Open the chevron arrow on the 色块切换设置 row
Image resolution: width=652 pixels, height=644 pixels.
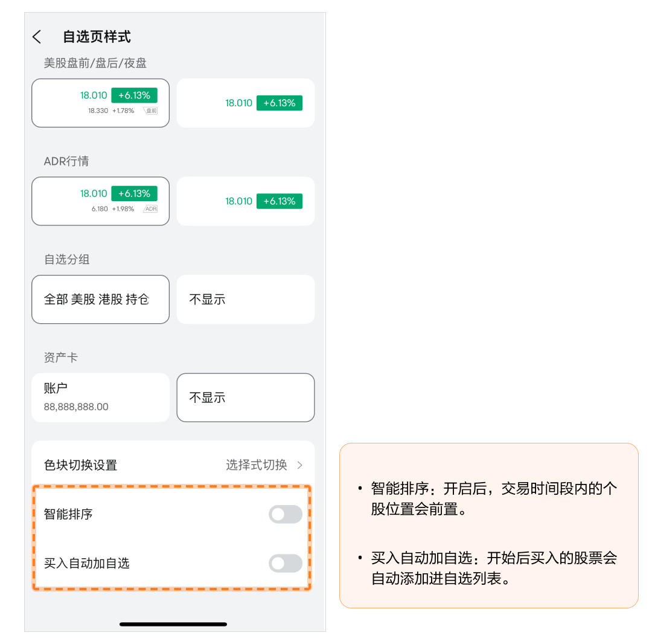(x=300, y=465)
